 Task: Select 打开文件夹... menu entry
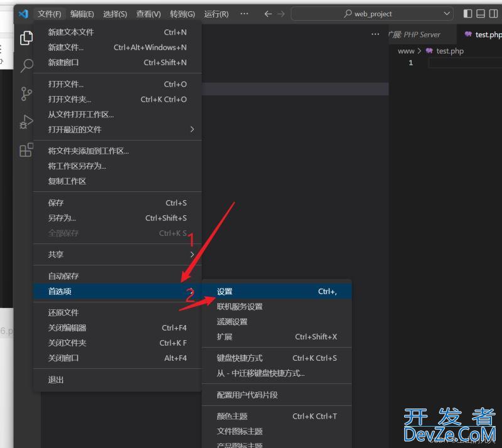117,99
